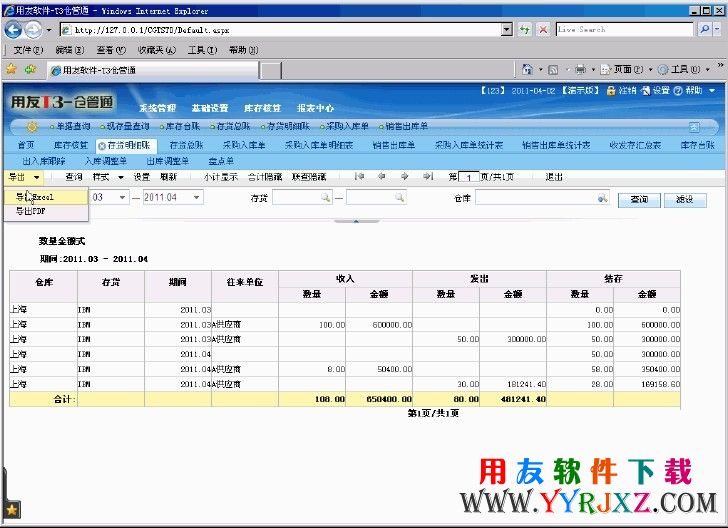
Task: Expand the end period 2011.04 combo box
Action: coord(197,197)
